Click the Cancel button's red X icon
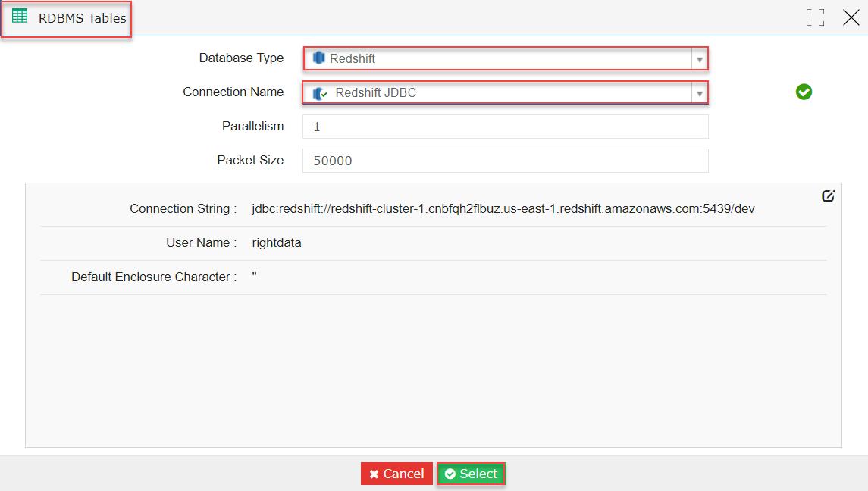Image resolution: width=868 pixels, height=491 pixels. [372, 474]
